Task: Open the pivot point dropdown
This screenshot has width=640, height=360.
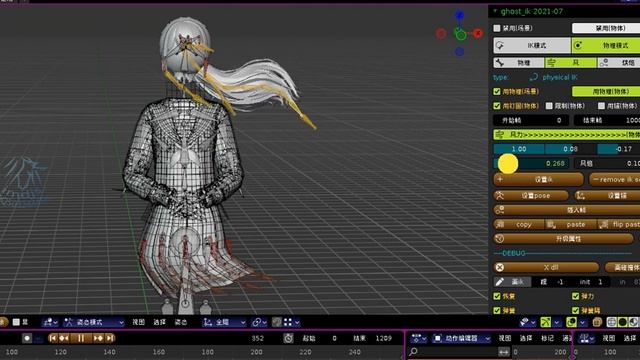Action: click(x=259, y=322)
